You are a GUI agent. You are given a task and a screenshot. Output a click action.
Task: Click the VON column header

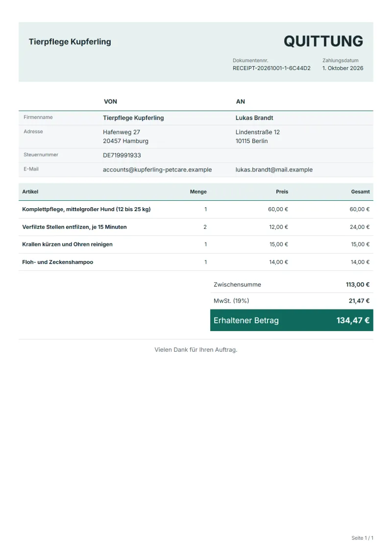(x=110, y=102)
